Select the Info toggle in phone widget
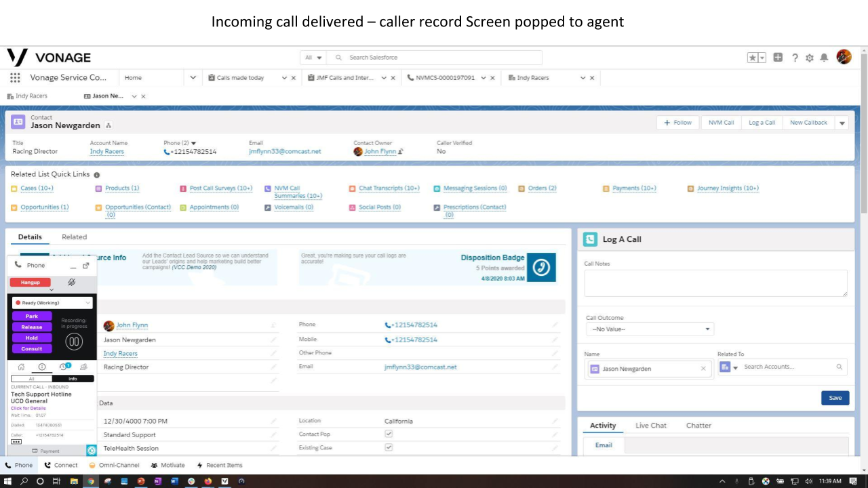This screenshot has width=868, height=488. pos(73,378)
